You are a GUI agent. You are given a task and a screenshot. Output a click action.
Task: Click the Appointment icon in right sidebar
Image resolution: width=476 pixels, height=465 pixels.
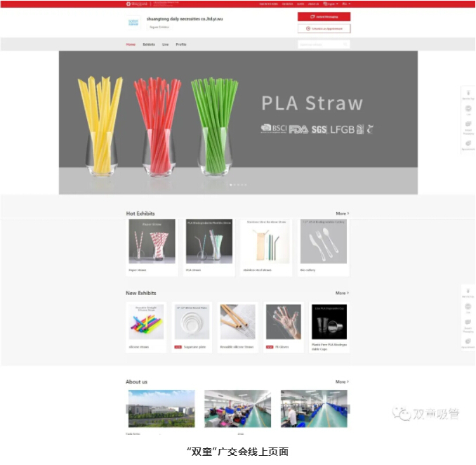click(467, 143)
